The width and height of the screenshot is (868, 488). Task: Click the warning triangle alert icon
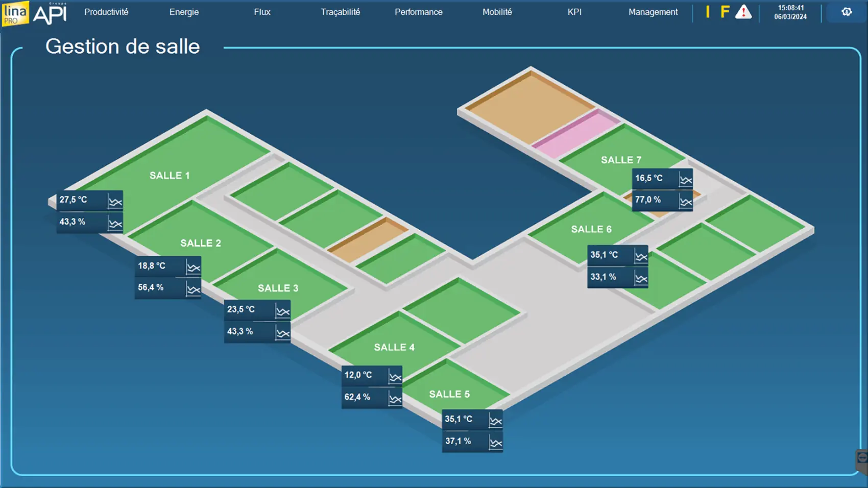click(743, 12)
